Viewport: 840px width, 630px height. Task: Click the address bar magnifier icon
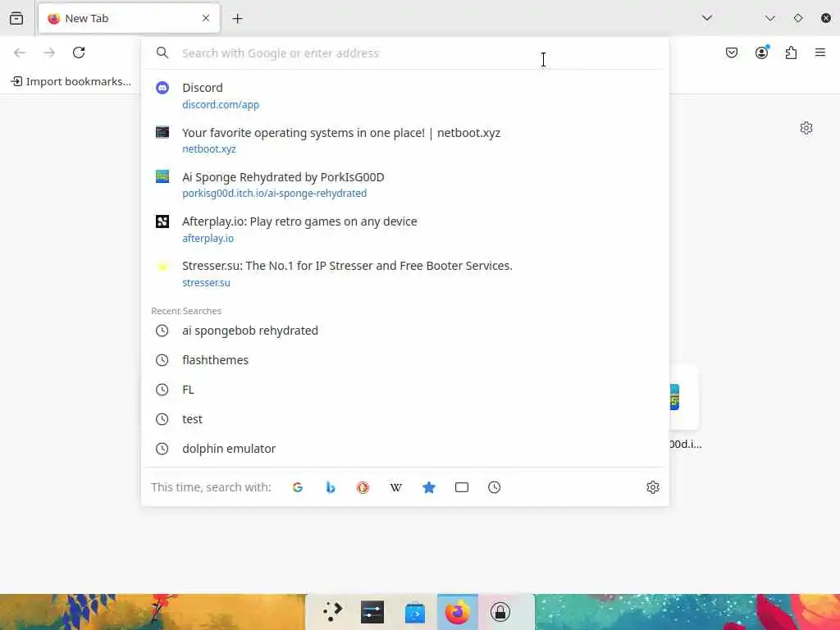tap(162, 52)
